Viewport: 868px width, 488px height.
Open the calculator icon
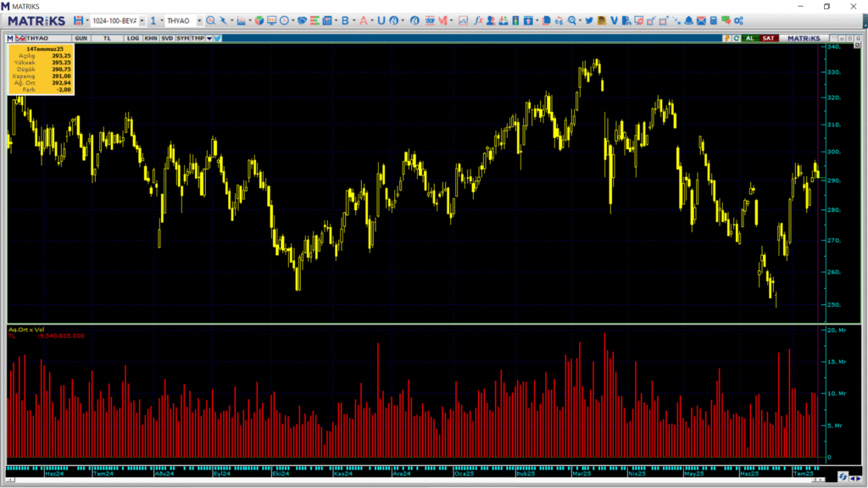tap(714, 20)
